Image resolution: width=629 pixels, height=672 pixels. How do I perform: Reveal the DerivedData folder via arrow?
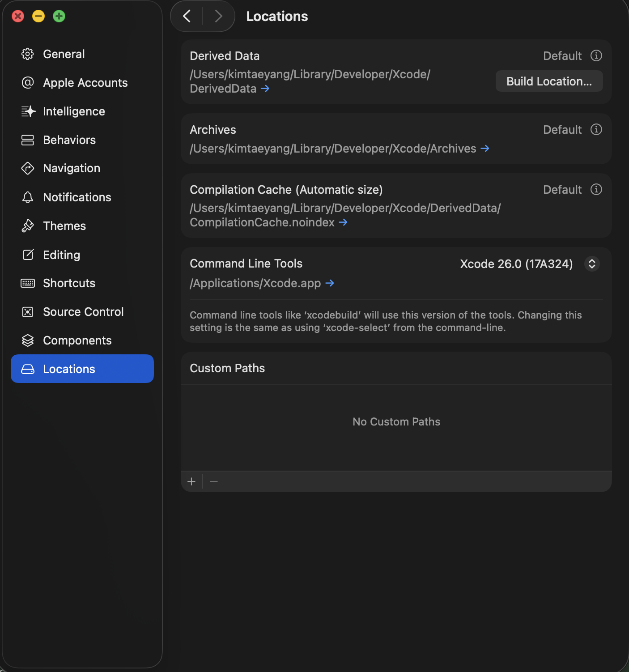point(265,89)
